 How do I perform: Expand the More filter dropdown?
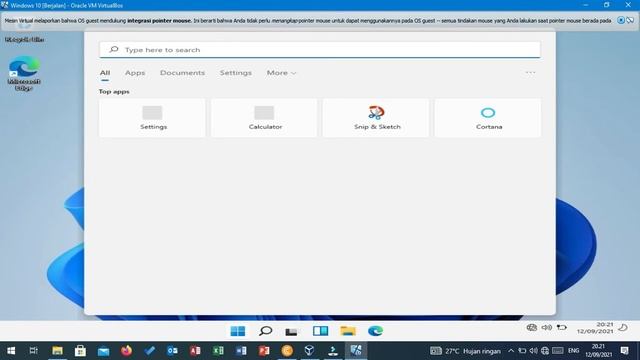point(281,73)
